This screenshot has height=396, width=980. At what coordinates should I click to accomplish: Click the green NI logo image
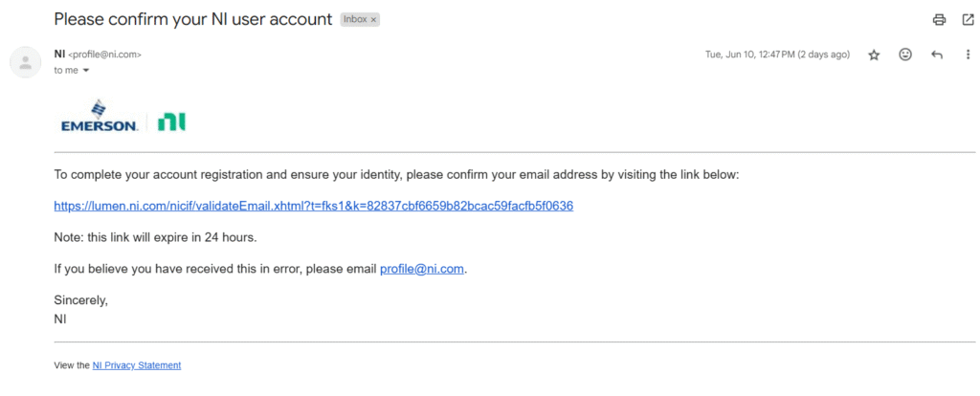(x=171, y=121)
